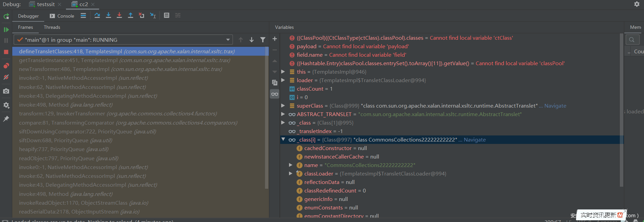Stop the debug session with the red square

pos(6,52)
